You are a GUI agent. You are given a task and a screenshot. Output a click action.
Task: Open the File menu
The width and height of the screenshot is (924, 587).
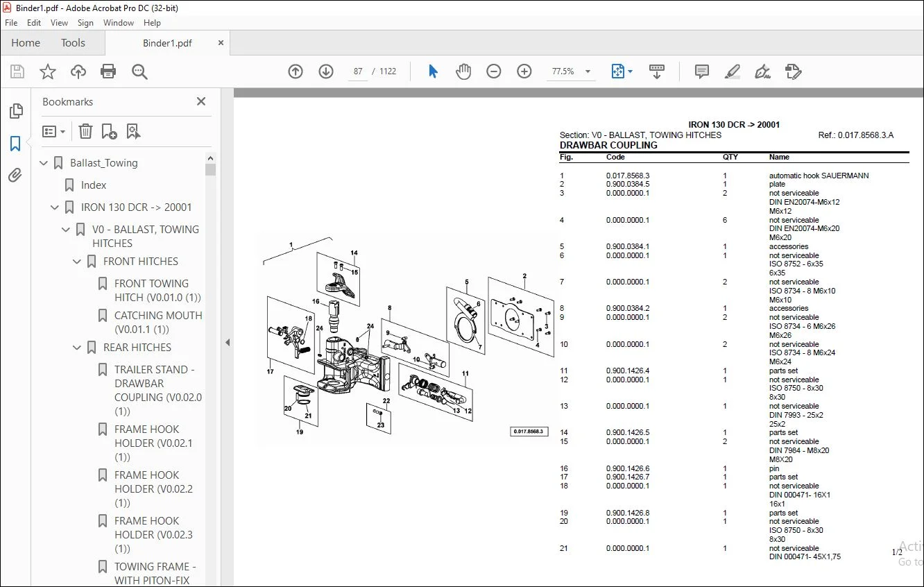tap(11, 22)
